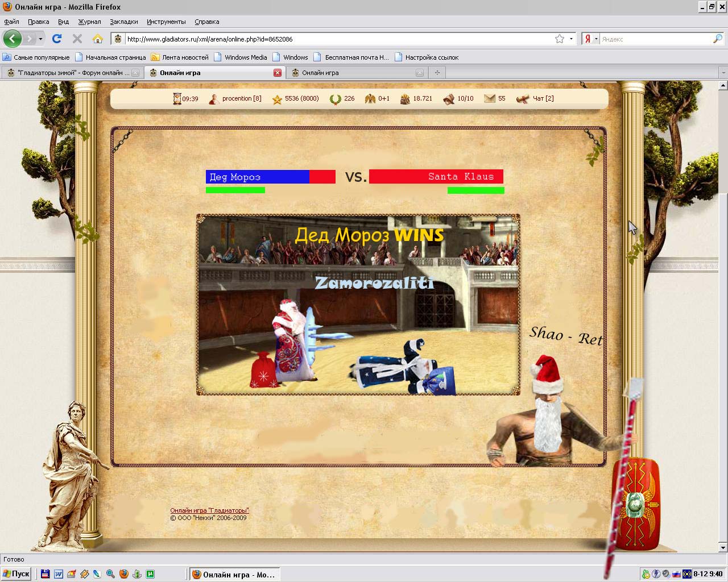
Task: Click the Пуск start button
Action: [x=16, y=574]
